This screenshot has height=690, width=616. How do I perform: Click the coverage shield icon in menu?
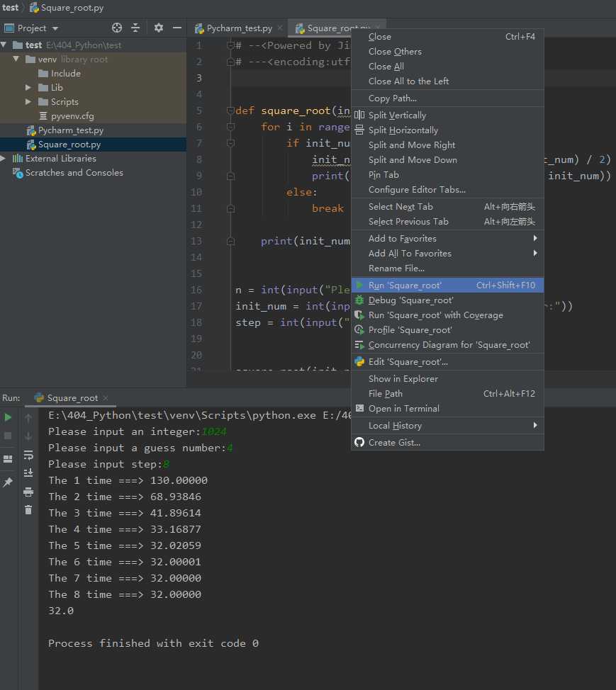[359, 315]
